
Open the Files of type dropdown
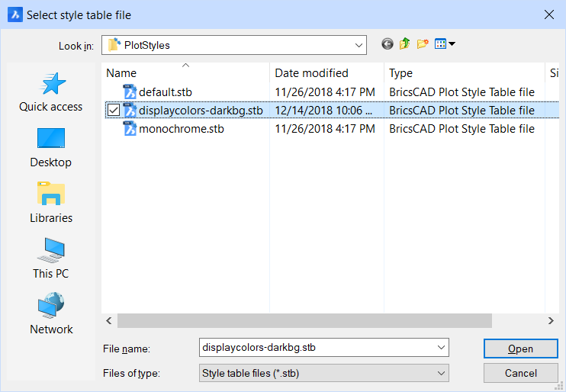click(323, 373)
